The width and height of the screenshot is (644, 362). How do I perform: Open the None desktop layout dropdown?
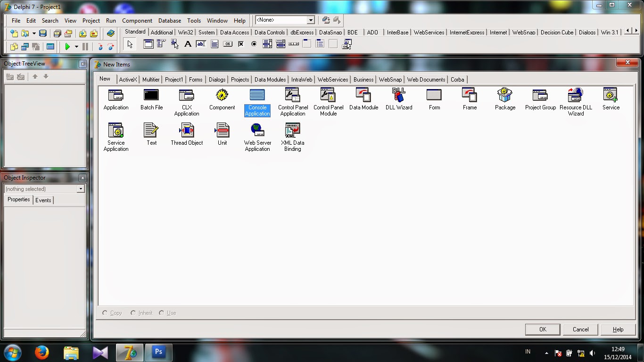[x=310, y=20]
